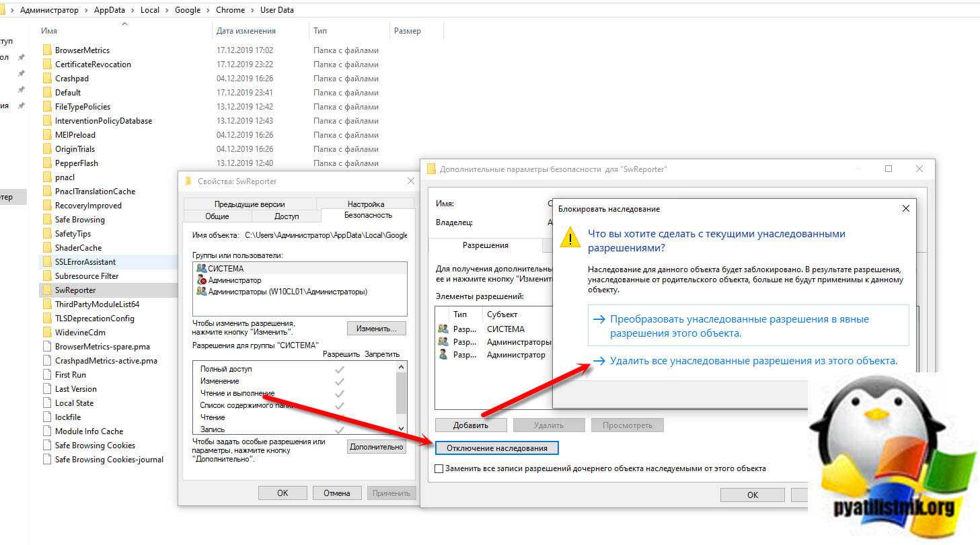Expand the Chrome breadcrumb chevron

coord(254,10)
